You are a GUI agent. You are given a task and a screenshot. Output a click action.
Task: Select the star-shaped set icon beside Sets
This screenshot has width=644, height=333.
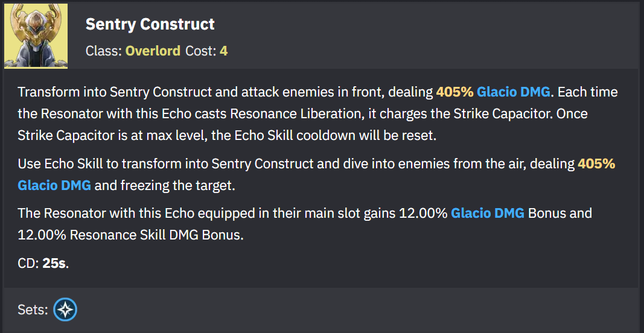pos(65,309)
